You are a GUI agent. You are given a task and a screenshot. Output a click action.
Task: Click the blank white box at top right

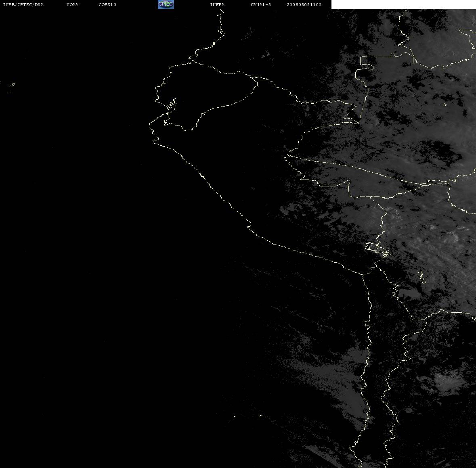[403, 4]
